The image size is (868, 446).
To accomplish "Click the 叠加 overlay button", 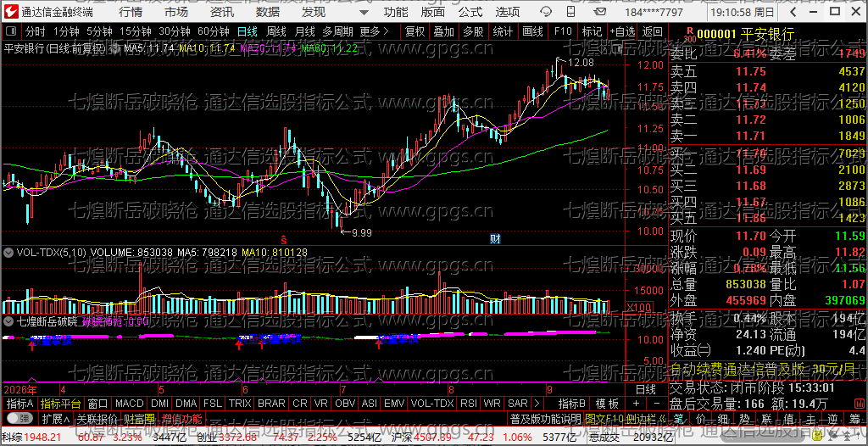I will pyautogui.click(x=444, y=31).
